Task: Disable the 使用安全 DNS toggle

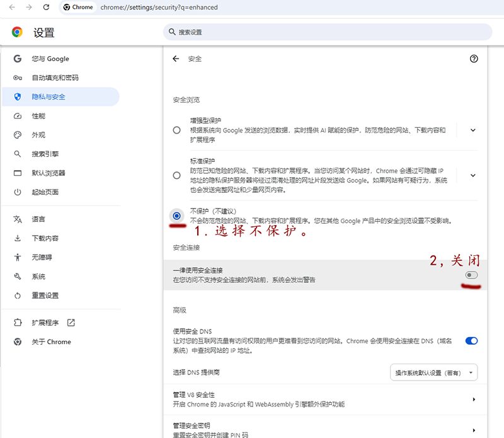Action: pyautogui.click(x=471, y=341)
